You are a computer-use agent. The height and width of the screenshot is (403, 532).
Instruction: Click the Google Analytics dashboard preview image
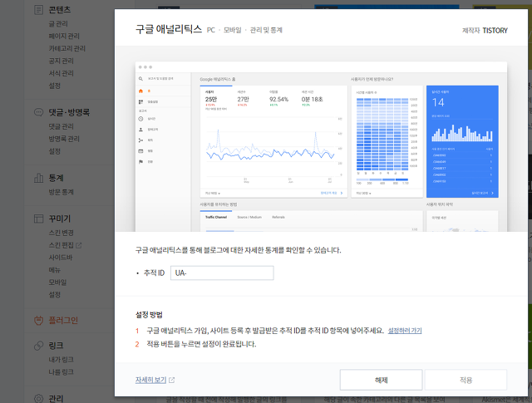point(321,146)
